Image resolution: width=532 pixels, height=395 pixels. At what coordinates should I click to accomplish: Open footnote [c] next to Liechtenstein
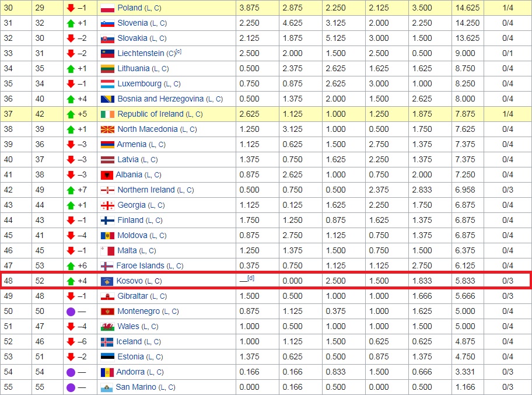[178, 52]
